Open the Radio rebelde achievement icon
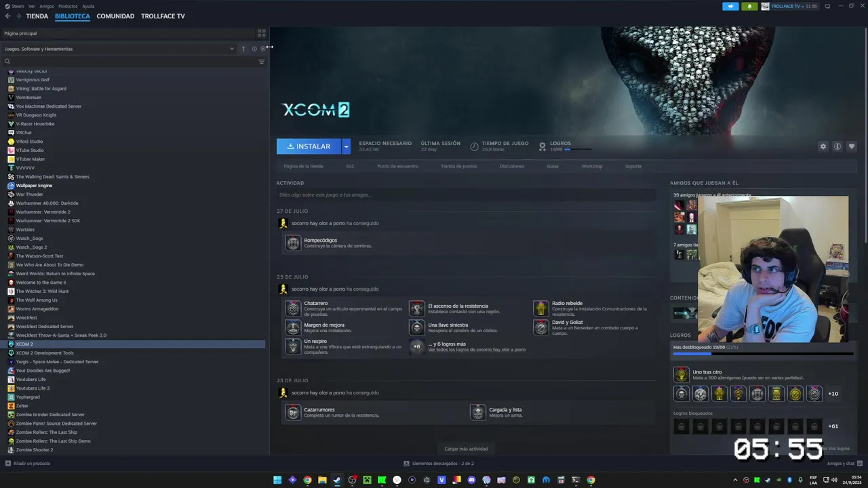The height and width of the screenshot is (488, 868). (540, 308)
